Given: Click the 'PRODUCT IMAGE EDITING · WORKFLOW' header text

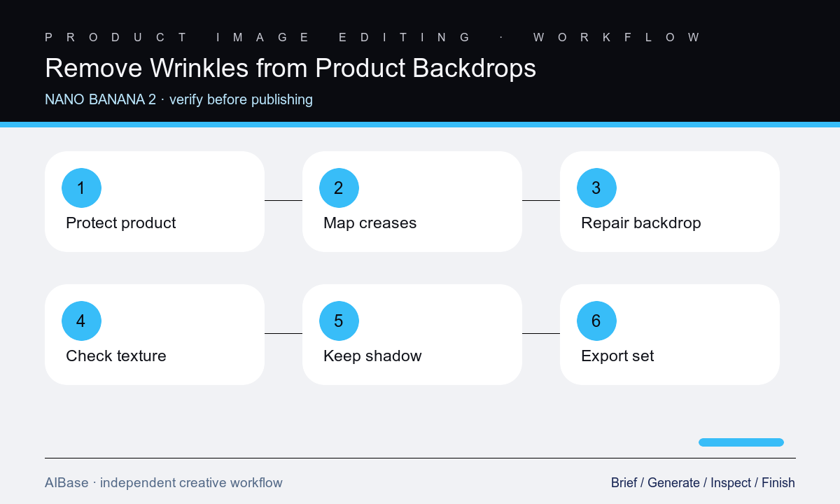Looking at the screenshot, I should click(x=372, y=37).
